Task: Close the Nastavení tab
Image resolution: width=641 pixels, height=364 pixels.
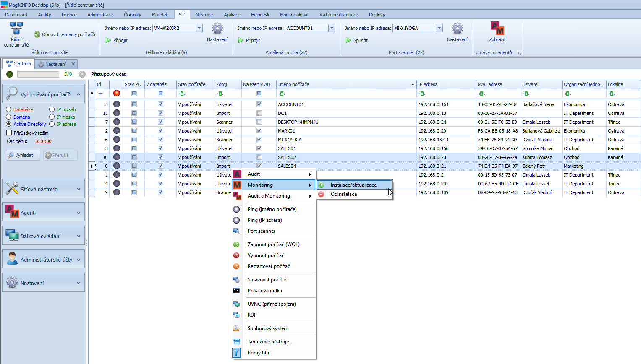Action: click(x=73, y=64)
